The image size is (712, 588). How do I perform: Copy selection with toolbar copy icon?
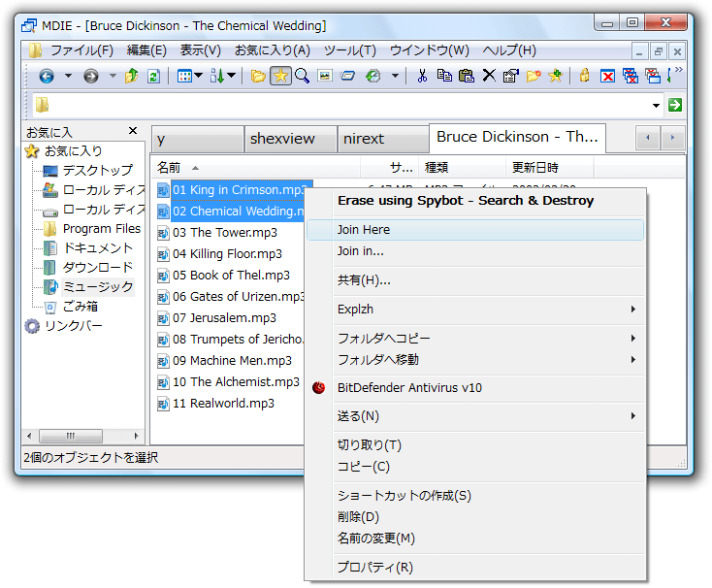[444, 76]
